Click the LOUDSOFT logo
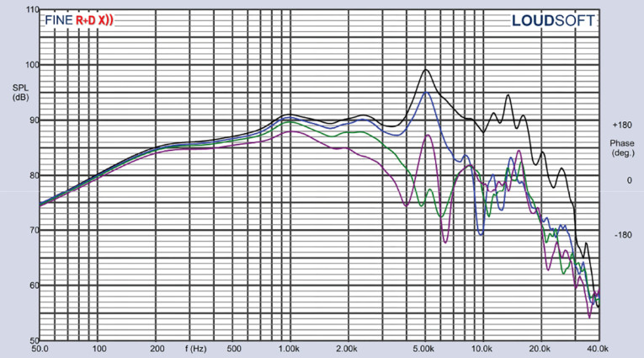 coord(553,20)
